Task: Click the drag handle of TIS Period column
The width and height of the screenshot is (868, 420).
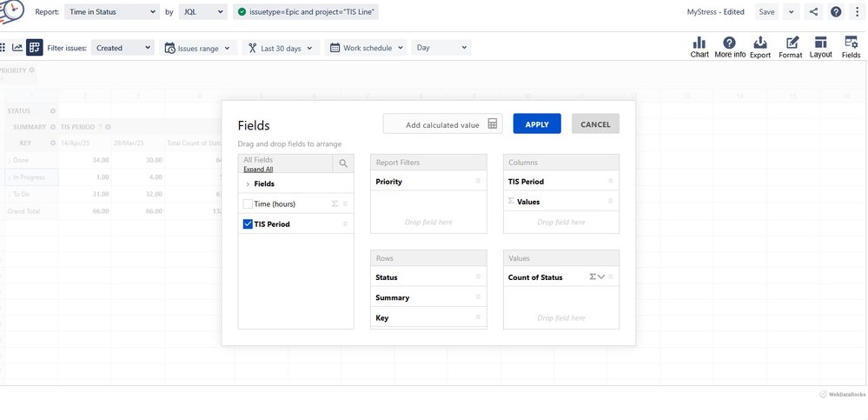Action: tap(611, 181)
